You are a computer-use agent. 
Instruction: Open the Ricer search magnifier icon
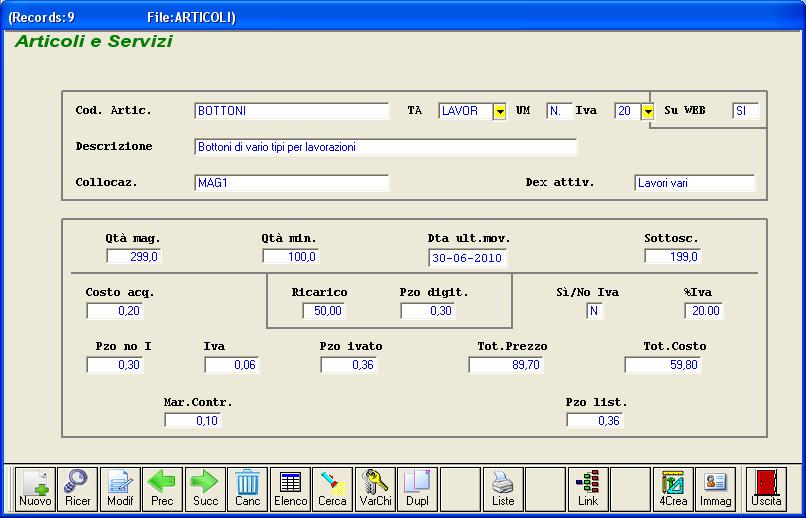coord(78,489)
